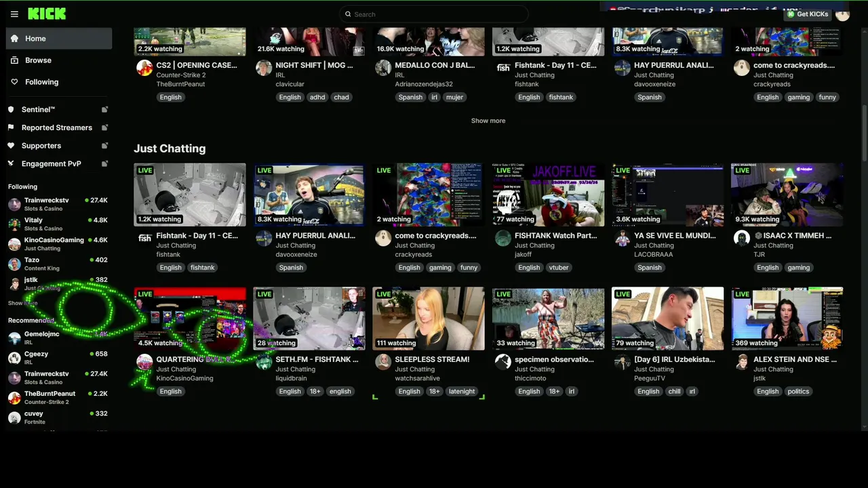Open user profile avatar at top right
This screenshot has width=868, height=488.
pyautogui.click(x=842, y=14)
